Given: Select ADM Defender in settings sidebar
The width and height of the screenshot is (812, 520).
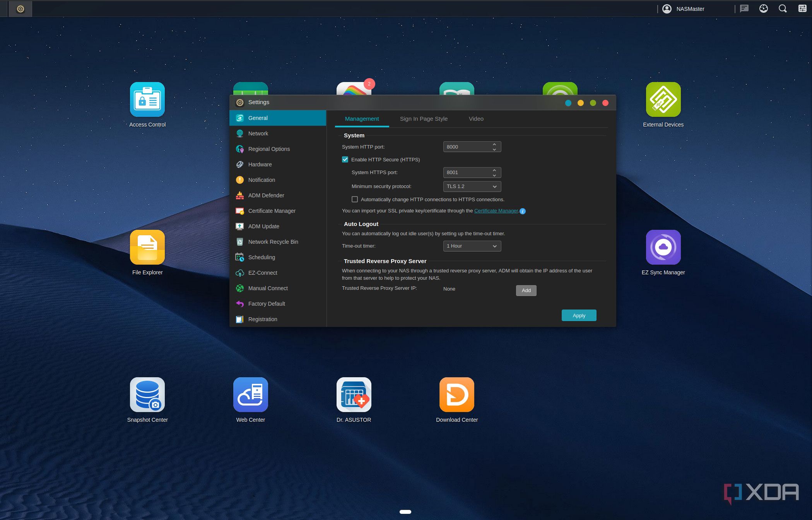Looking at the screenshot, I should click(266, 195).
